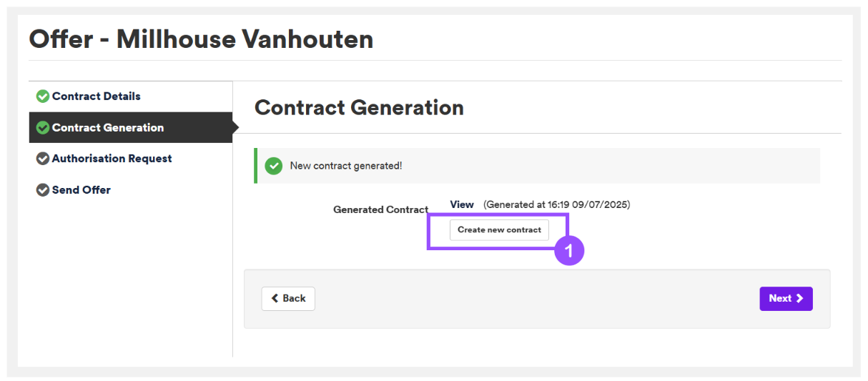868x381 pixels.
Task: Click the green checkmark beside Contract Details
Action: pyautogui.click(x=43, y=97)
